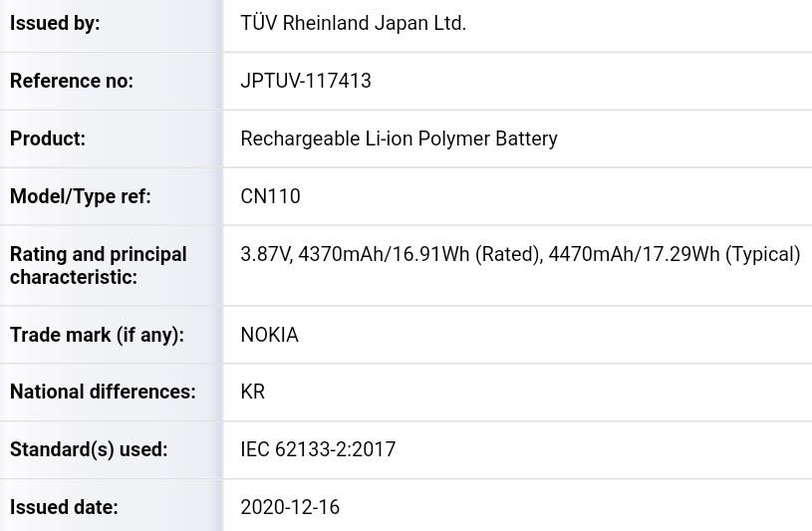
Task: Select the NOKIA trademark value
Action: point(269,335)
